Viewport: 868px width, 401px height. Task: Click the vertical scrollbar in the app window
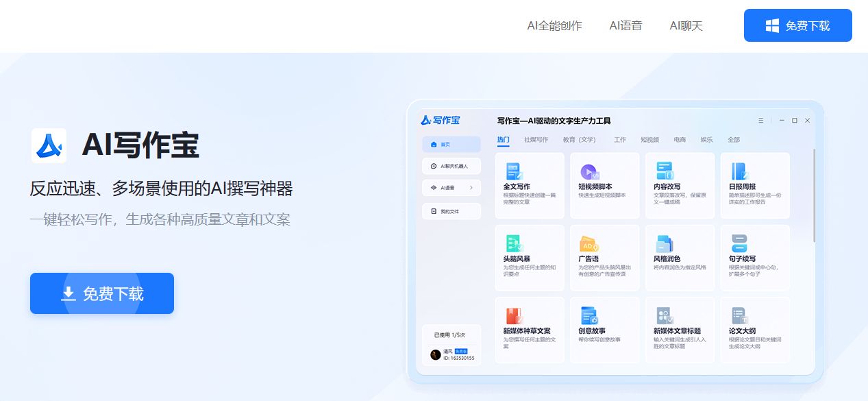pyautogui.click(x=814, y=195)
